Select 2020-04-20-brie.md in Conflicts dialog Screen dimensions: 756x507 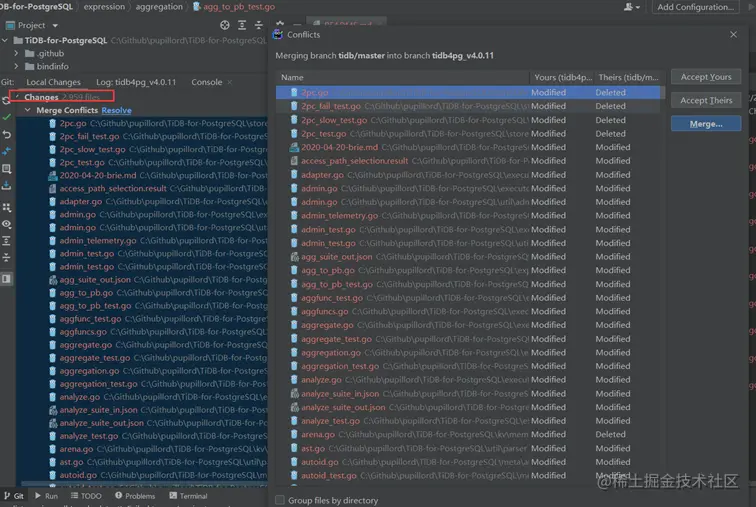(468, 147)
